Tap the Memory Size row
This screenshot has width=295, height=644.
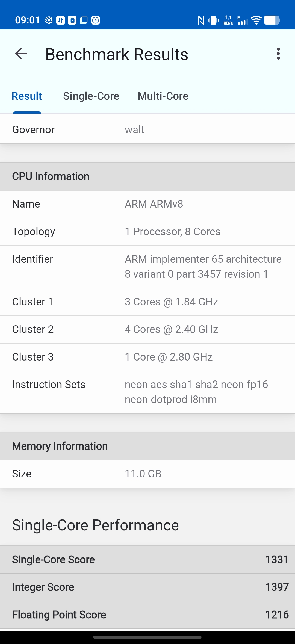click(x=147, y=474)
